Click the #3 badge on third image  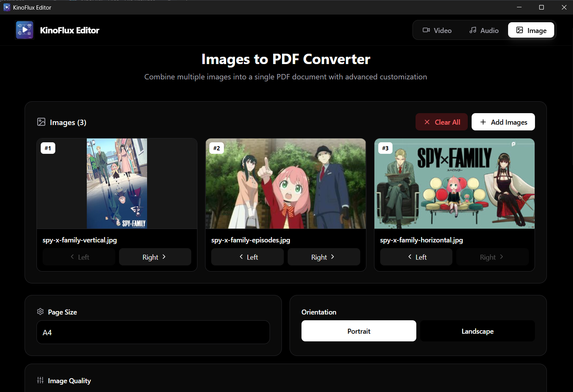(x=385, y=148)
